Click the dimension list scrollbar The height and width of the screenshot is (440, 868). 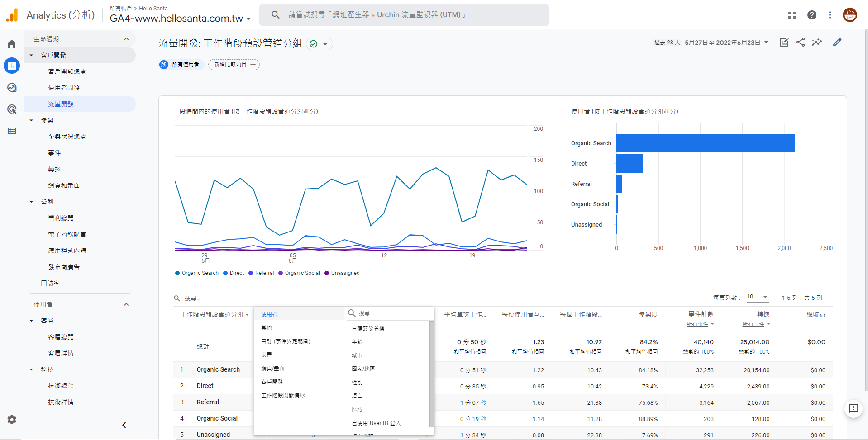pos(431,374)
